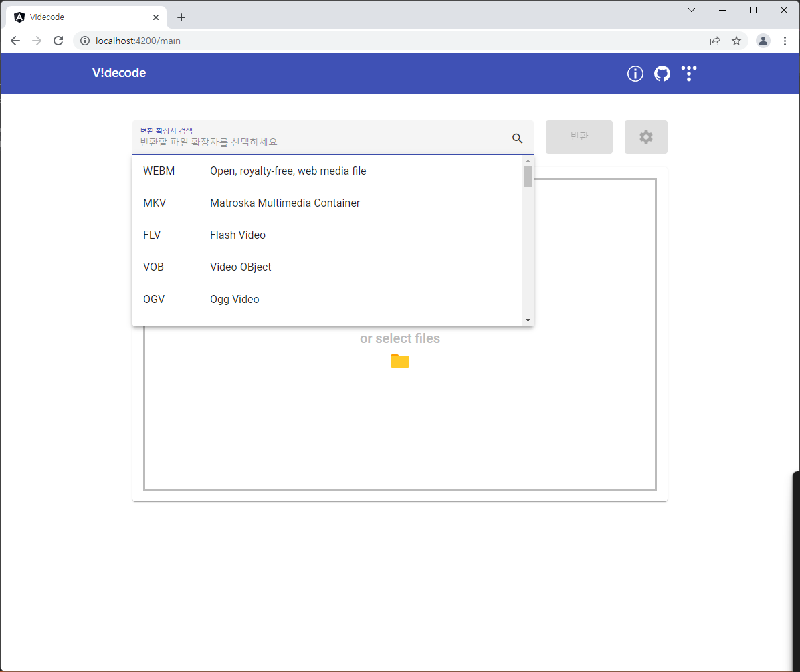Open the tab search chevron
Viewport: 800px width, 672px height.
tap(692, 10)
